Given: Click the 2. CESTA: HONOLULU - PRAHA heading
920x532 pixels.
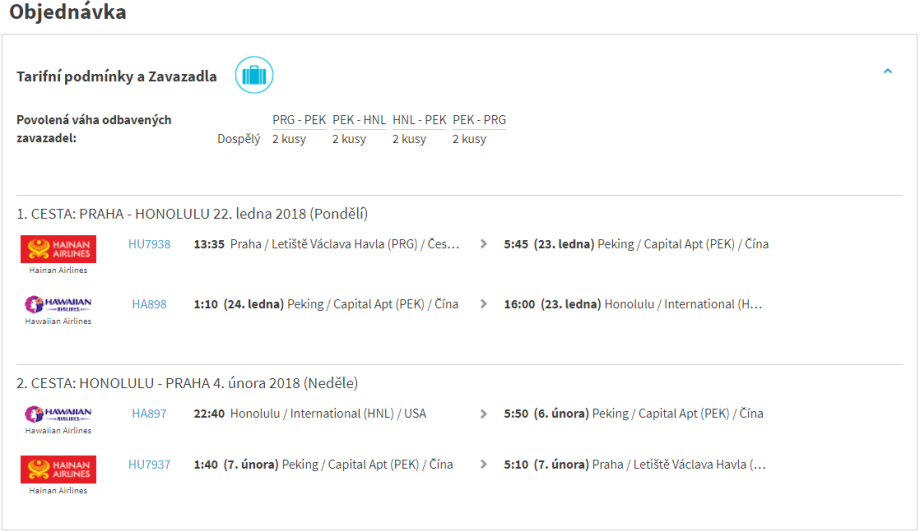Looking at the screenshot, I should [187, 383].
